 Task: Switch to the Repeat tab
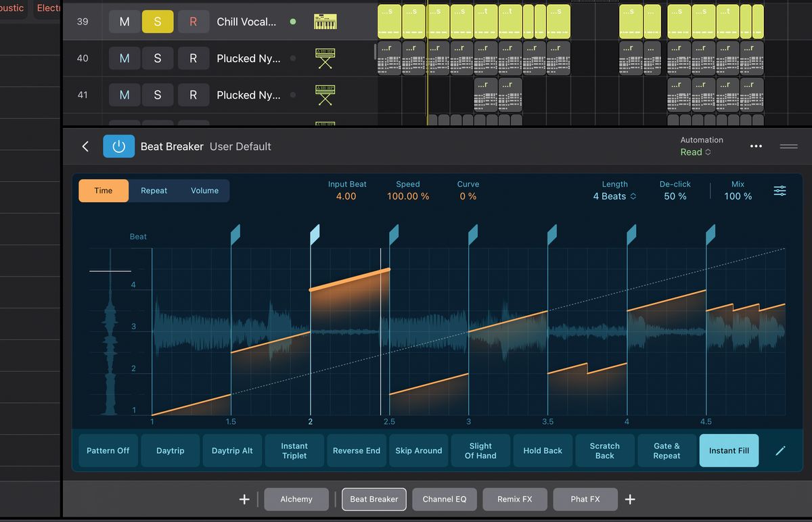tap(154, 191)
